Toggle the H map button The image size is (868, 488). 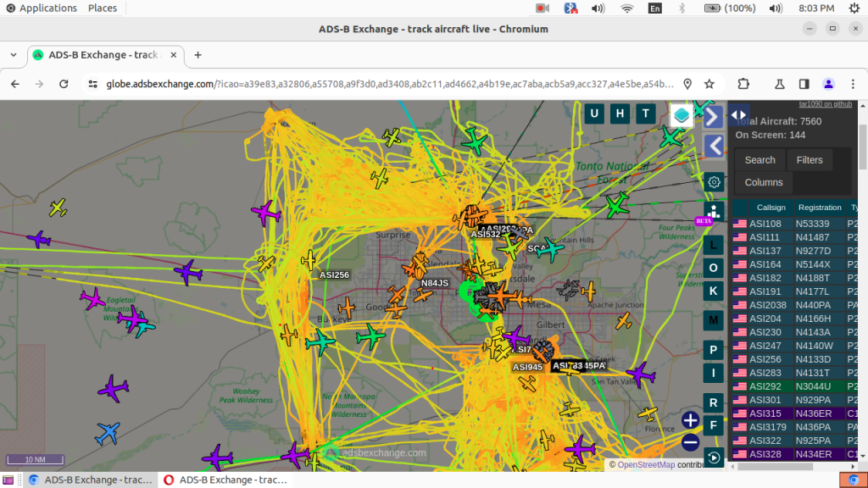[x=620, y=114]
